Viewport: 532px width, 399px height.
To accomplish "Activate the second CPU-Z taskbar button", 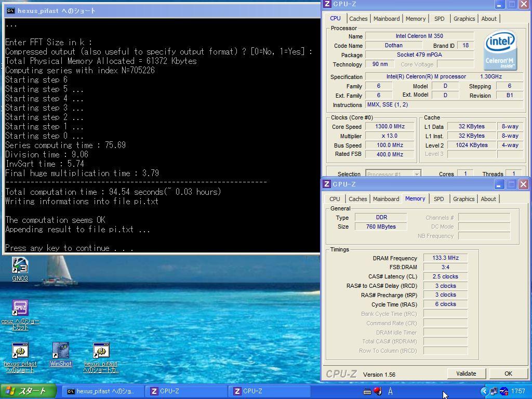I will [270, 391].
